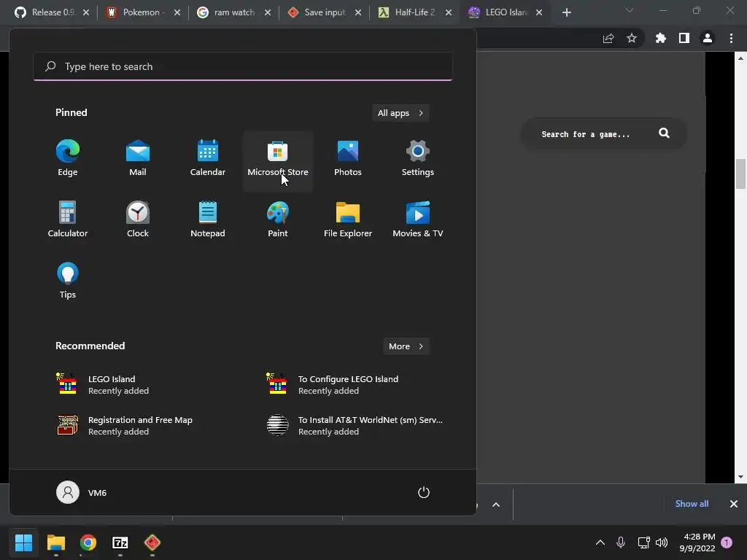Launch the Paint app

[x=278, y=220]
